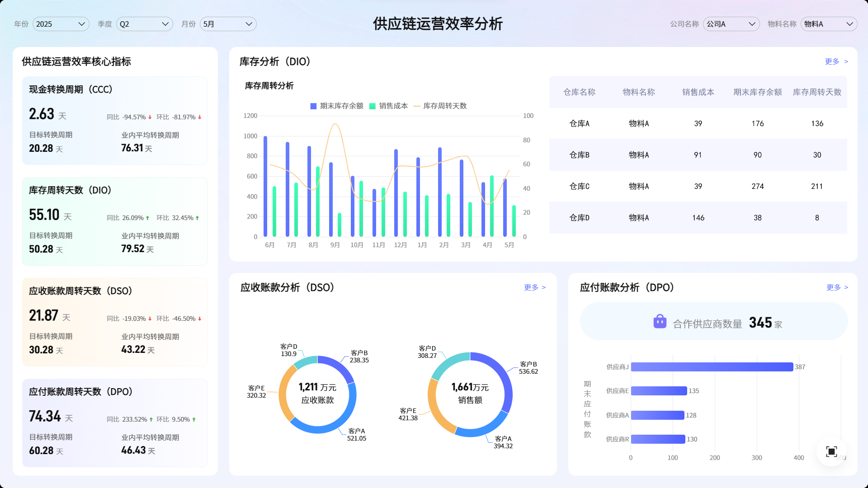Open the 公司名称 公司A dropdown
The height and width of the screenshot is (488, 868).
coord(731,24)
